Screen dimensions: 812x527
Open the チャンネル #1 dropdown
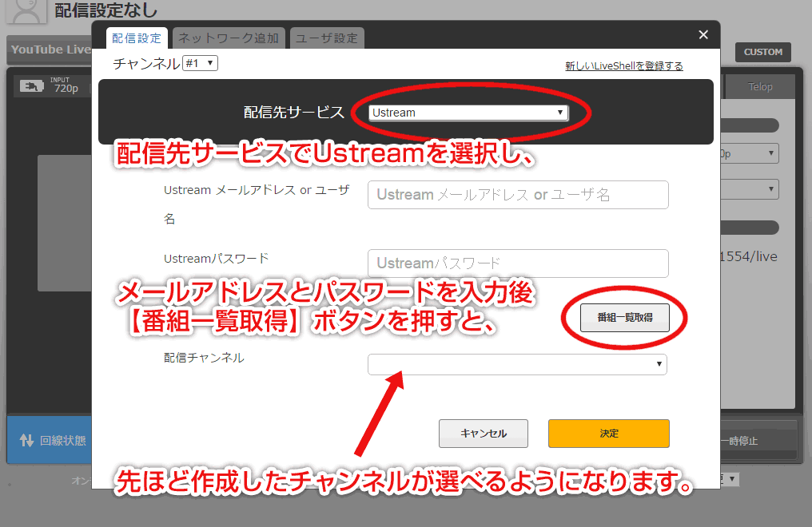[200, 63]
